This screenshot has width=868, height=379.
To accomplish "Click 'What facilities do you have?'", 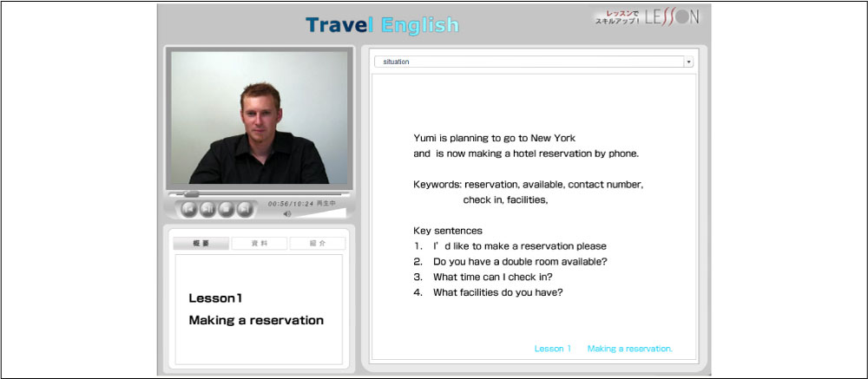I will pos(498,292).
